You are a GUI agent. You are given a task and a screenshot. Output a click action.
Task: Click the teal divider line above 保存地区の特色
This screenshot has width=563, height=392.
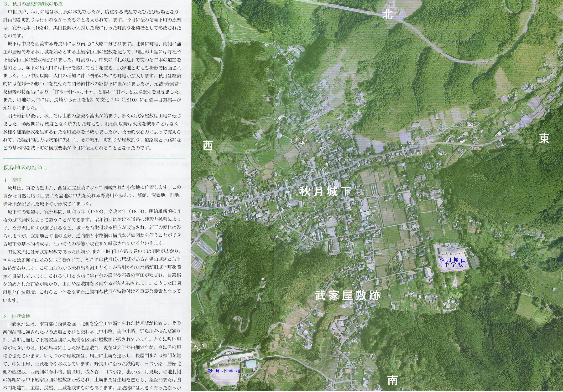pos(94,158)
